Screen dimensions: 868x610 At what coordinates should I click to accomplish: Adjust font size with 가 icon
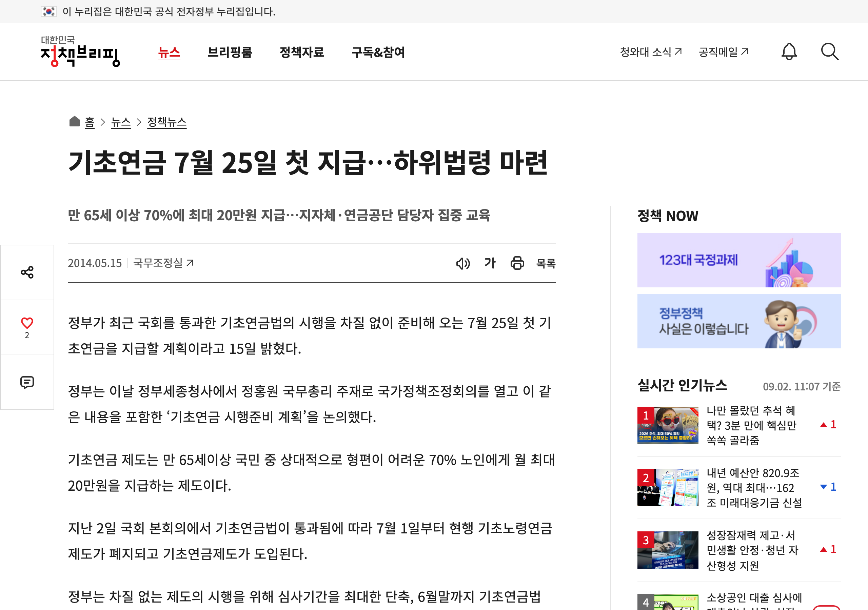pos(490,263)
